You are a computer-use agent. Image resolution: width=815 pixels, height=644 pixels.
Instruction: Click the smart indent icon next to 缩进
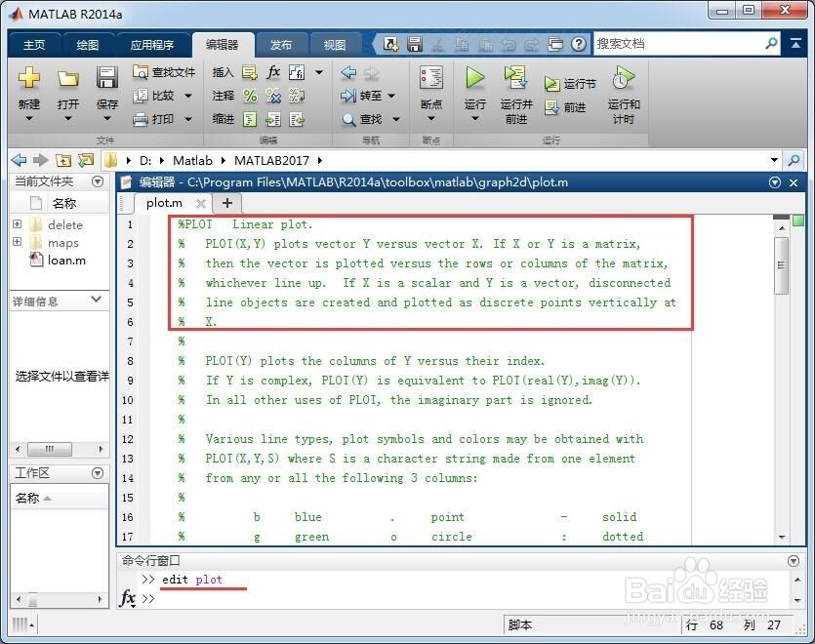click(250, 120)
